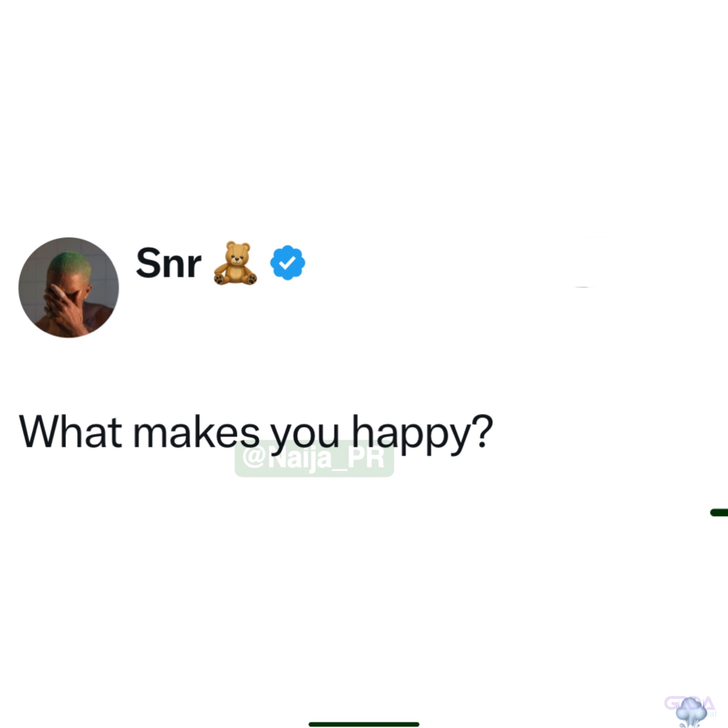Open the Snr display name
Viewport: 728px width, 728px height.
click(x=168, y=263)
